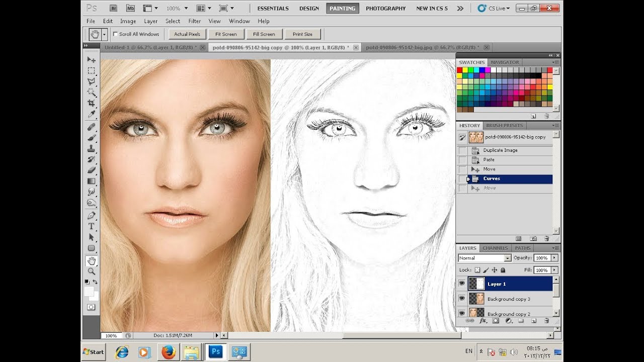This screenshot has width=644, height=362.
Task: Click the Fit Screen button
Action: (226, 34)
